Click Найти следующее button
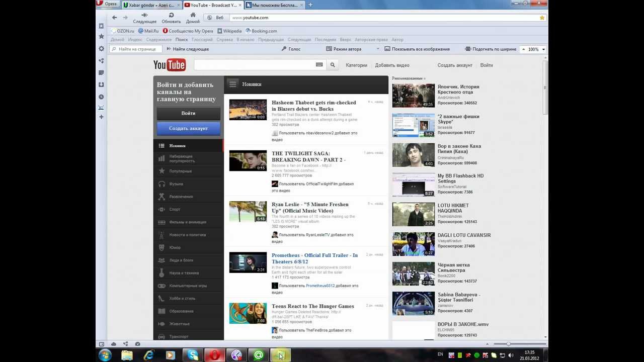This screenshot has height=362, width=644. coord(187,49)
